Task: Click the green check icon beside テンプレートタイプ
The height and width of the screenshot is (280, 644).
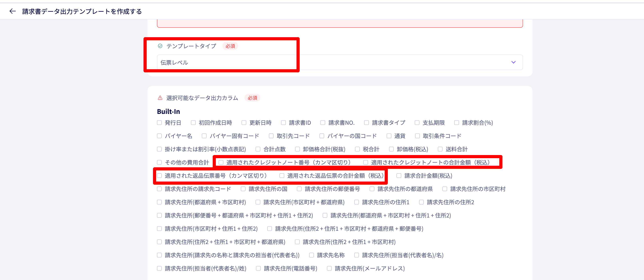Action: (x=160, y=46)
